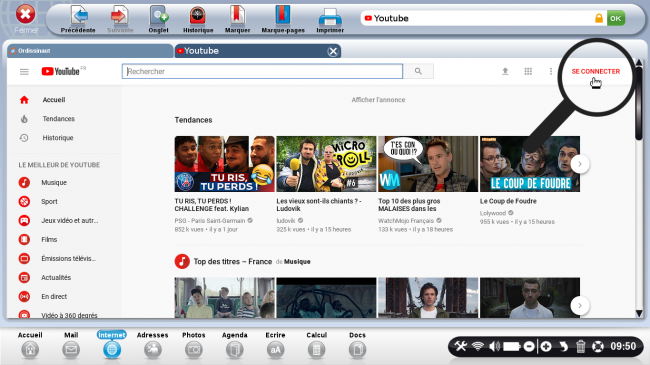The image size is (650, 365).
Task: Open the Agenda app
Action: point(235,345)
